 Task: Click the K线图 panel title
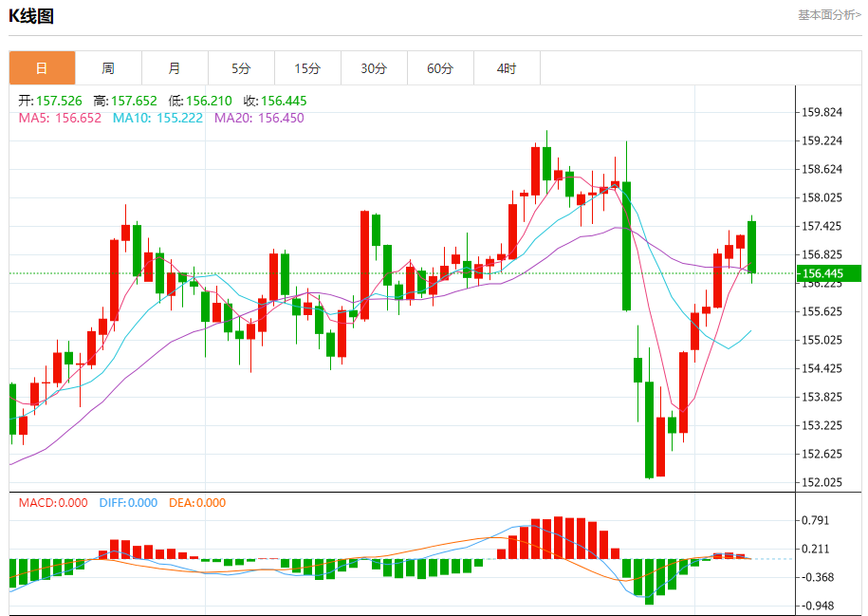tap(31, 16)
